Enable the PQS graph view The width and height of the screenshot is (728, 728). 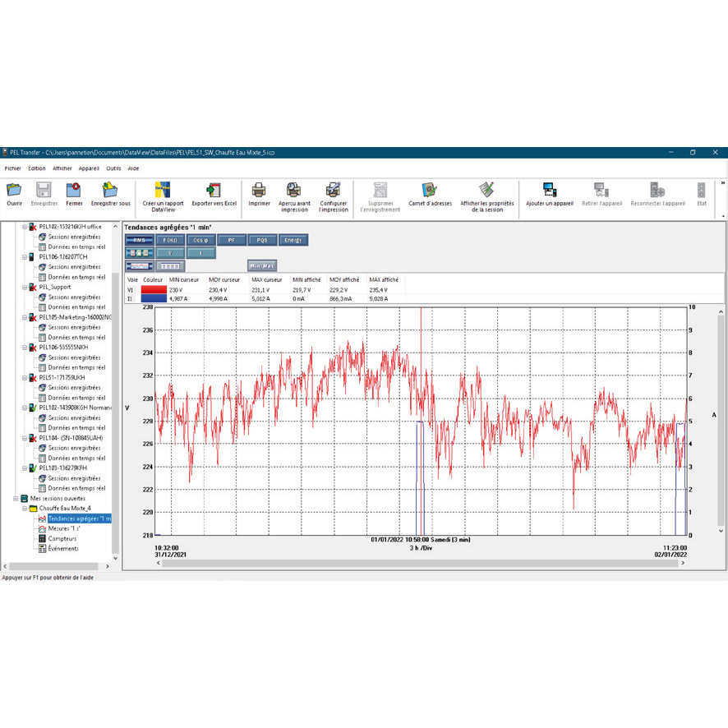261,240
